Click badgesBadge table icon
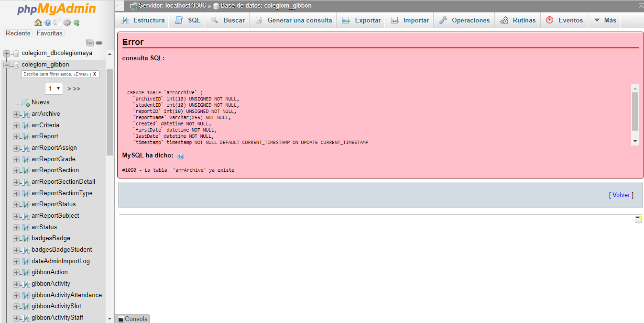 pos(26,238)
